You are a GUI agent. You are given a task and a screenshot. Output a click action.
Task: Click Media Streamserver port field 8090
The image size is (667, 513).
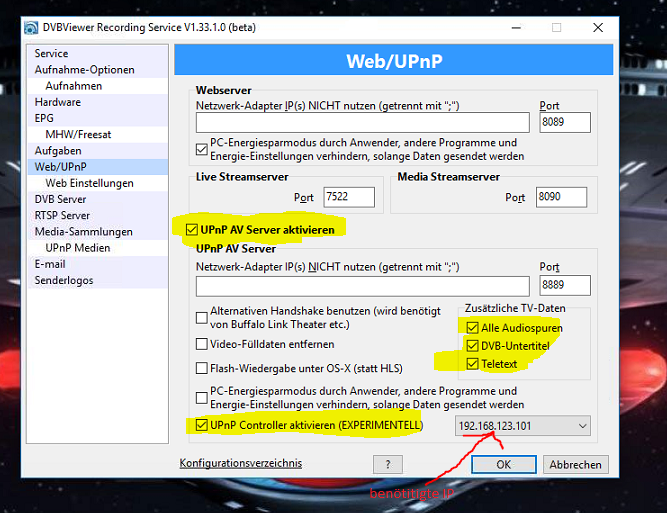click(561, 197)
